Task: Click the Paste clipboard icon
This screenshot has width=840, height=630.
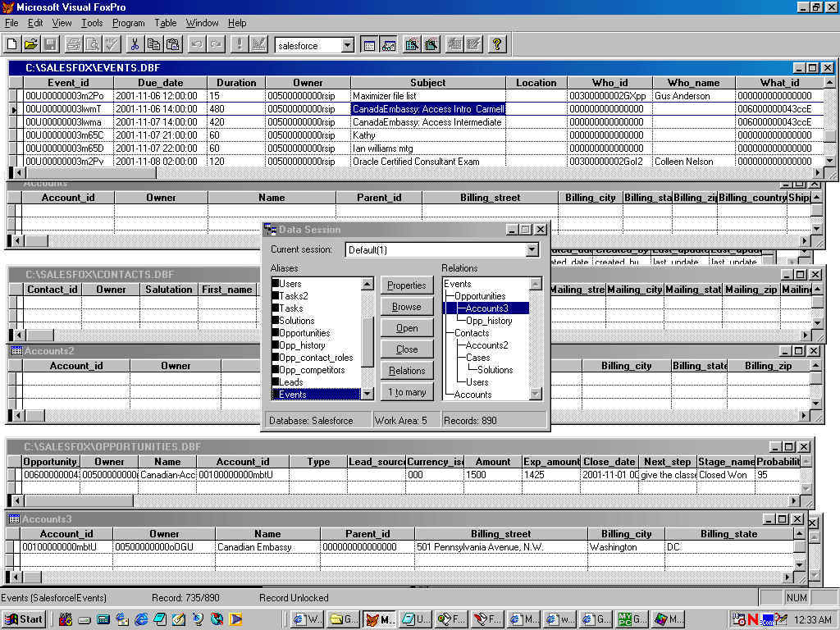Action: coord(173,44)
